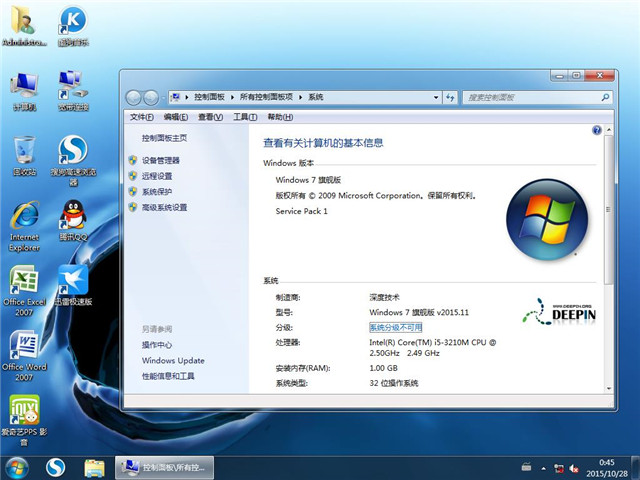Select the 控制面板 taskbar window button
This screenshot has height=480, width=640.
[164, 468]
